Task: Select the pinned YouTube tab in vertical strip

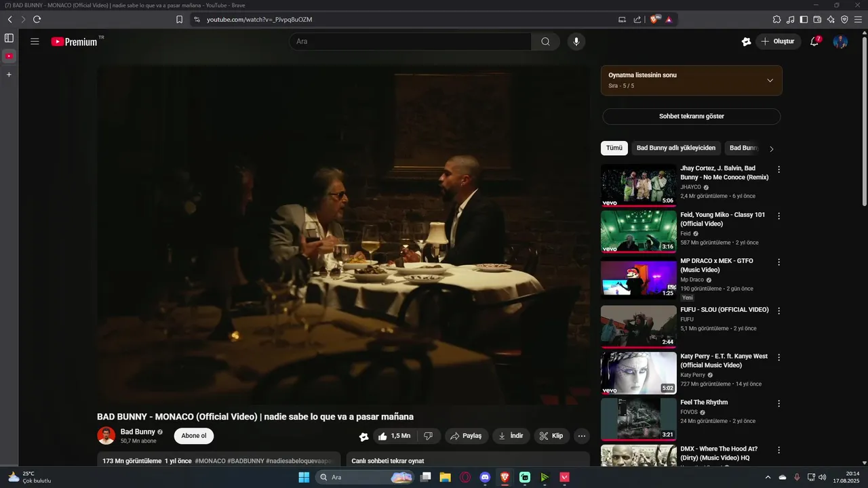Action: pyautogui.click(x=9, y=56)
